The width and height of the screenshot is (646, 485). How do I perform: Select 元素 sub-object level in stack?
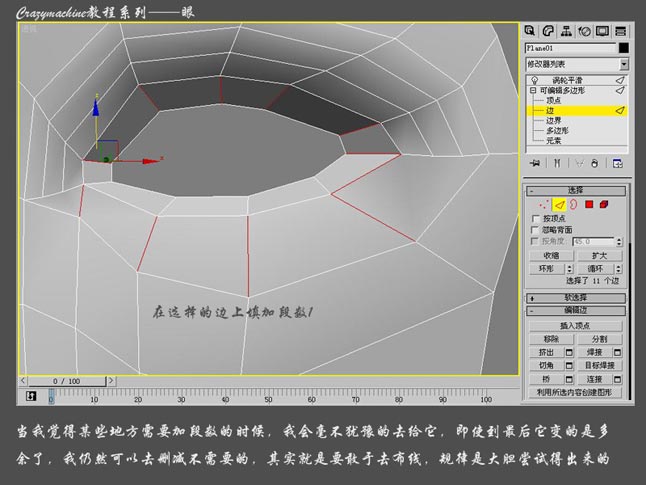coord(553,141)
